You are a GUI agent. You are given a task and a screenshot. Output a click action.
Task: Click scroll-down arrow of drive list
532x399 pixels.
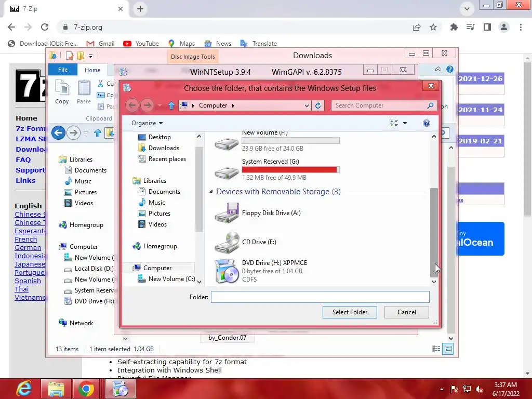point(434,282)
